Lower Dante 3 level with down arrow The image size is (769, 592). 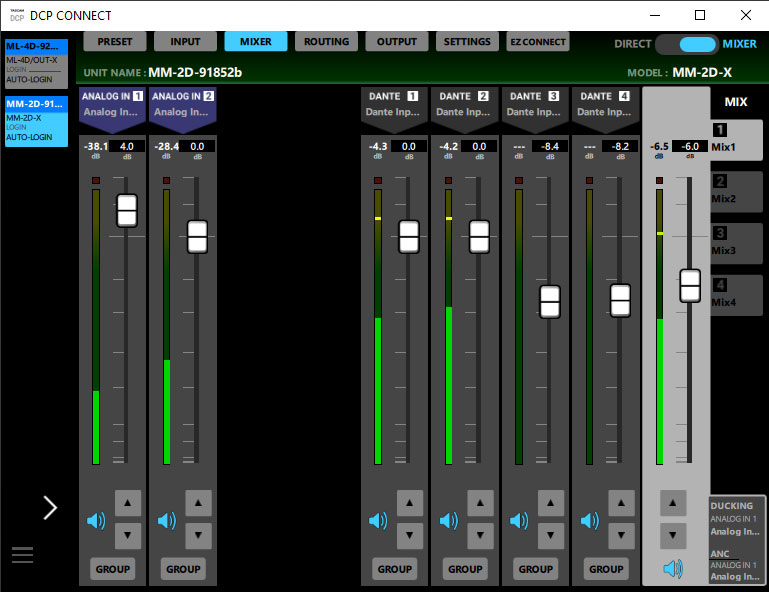(551, 536)
